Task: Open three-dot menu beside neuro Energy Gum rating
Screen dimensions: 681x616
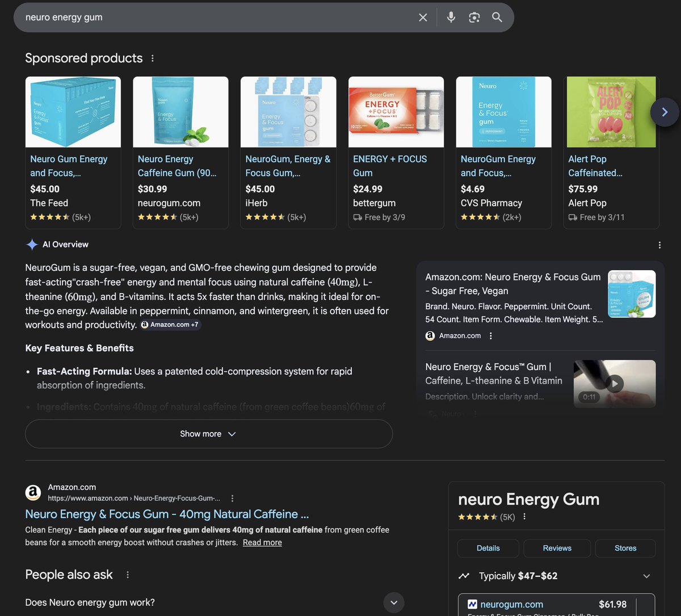Action: 524,517
